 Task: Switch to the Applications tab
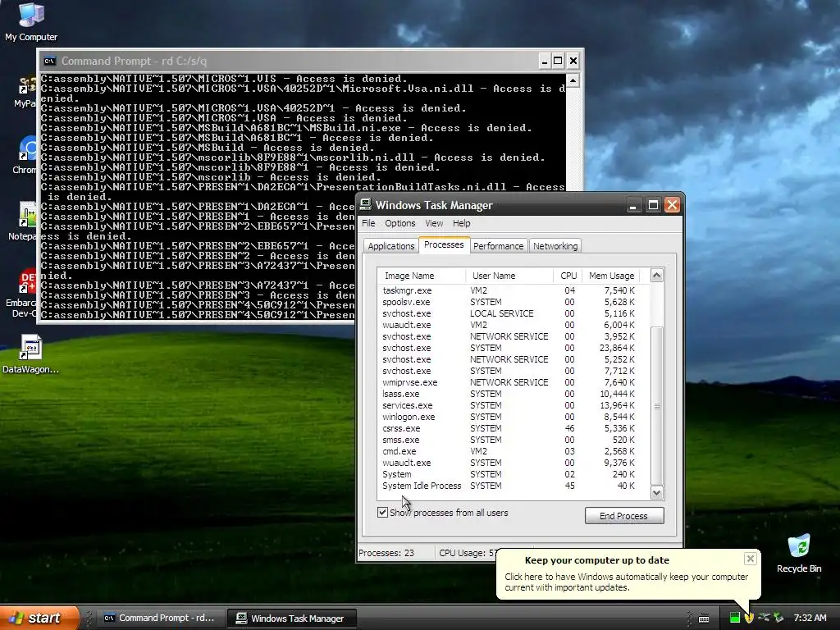(391, 246)
